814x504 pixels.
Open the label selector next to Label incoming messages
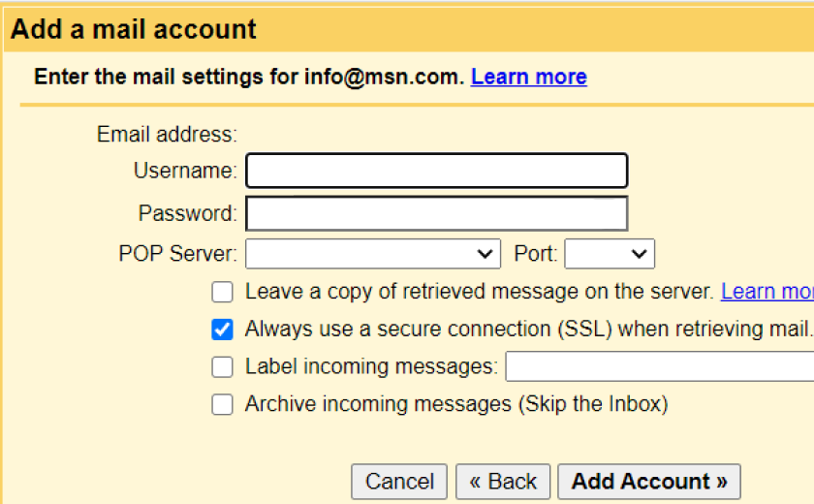pyautogui.click(x=660, y=366)
